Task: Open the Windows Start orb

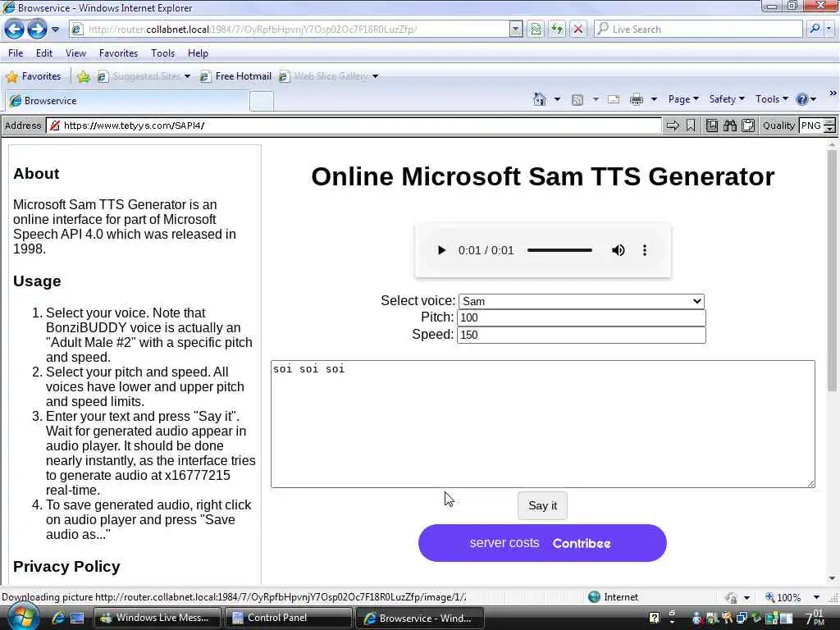Action: (x=21, y=617)
